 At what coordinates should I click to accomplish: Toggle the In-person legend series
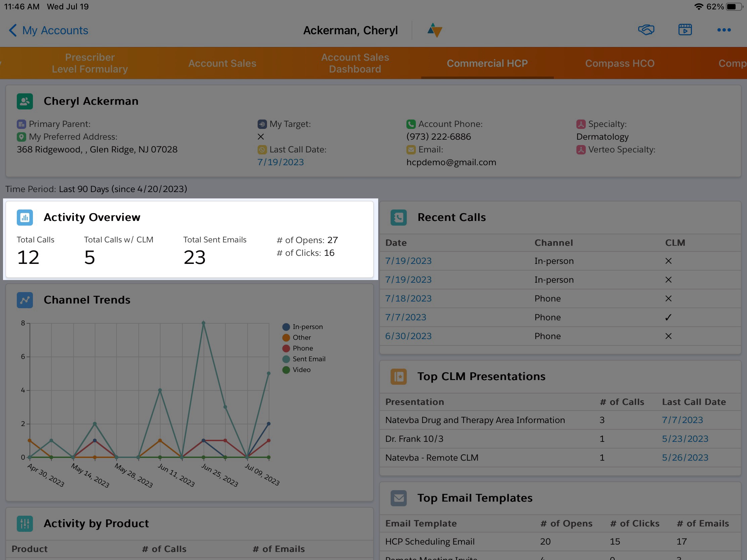(307, 327)
